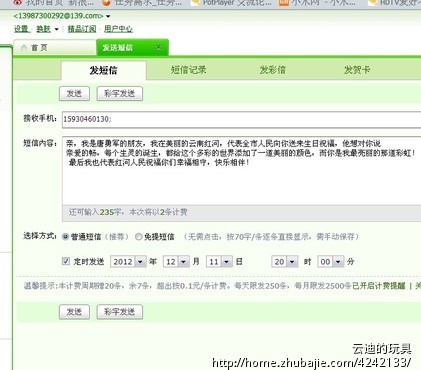Click inside the 短信内容 message text area
The image size is (421, 370).
(x=241, y=170)
